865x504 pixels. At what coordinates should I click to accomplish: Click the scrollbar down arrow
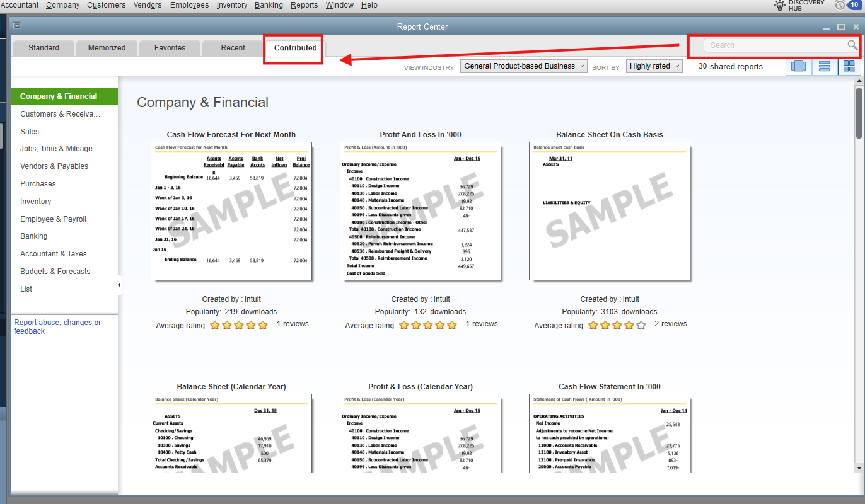tap(859, 468)
